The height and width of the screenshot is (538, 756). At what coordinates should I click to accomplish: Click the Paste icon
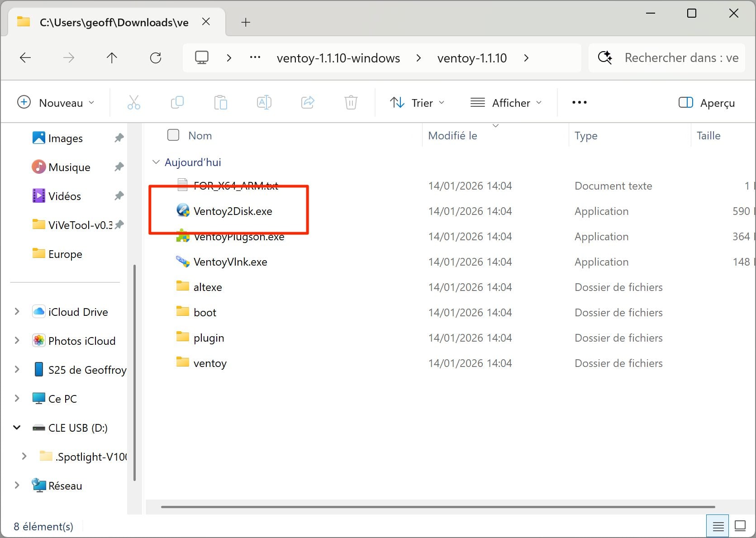pyautogui.click(x=221, y=102)
